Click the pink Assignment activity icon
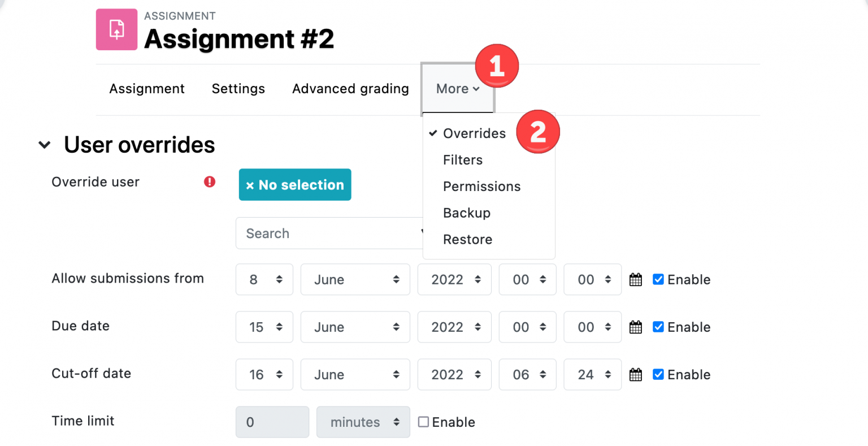Viewport: 868px width, 446px height. (x=116, y=29)
